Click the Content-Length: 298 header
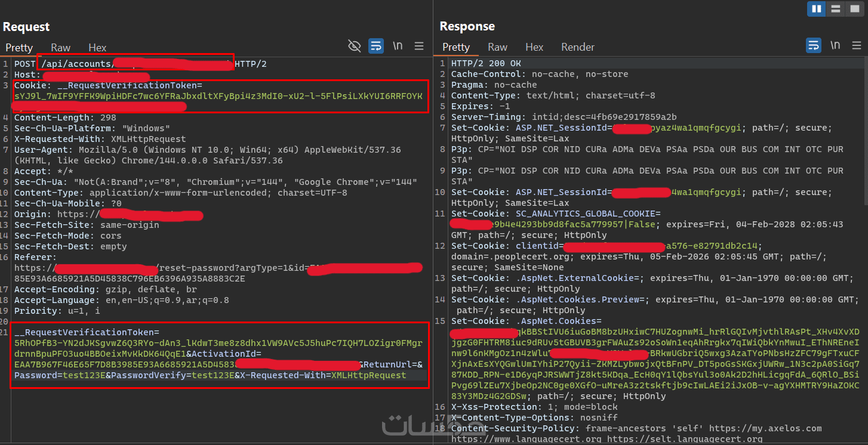 (65, 118)
